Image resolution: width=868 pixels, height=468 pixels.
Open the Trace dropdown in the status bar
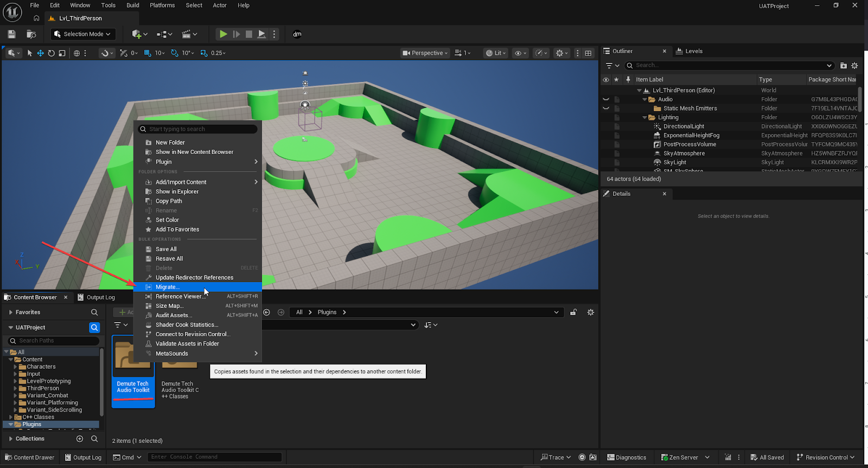556,458
